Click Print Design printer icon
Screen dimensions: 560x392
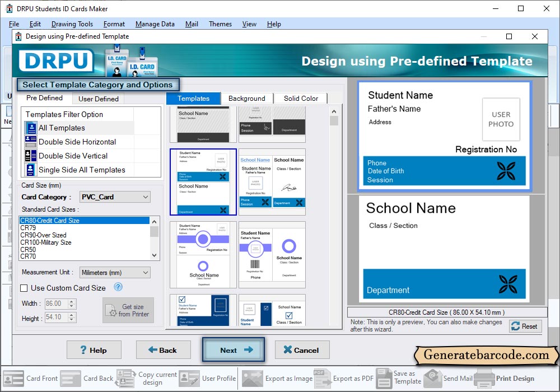click(484, 379)
